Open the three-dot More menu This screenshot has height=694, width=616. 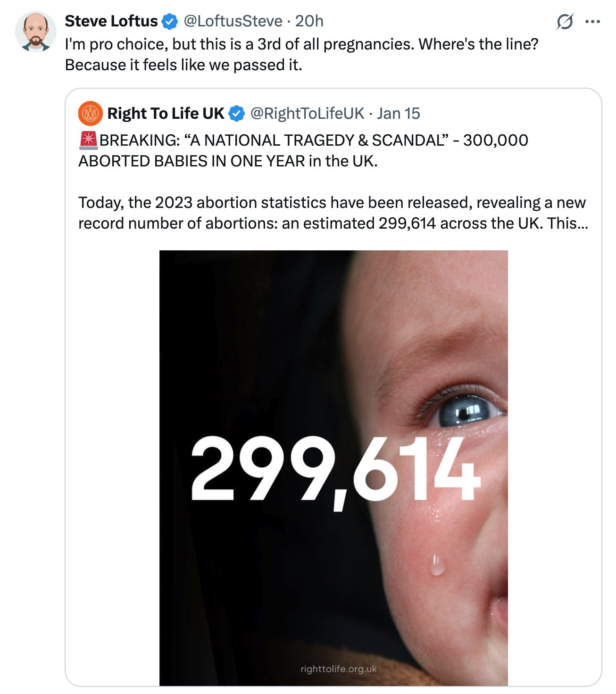[592, 22]
